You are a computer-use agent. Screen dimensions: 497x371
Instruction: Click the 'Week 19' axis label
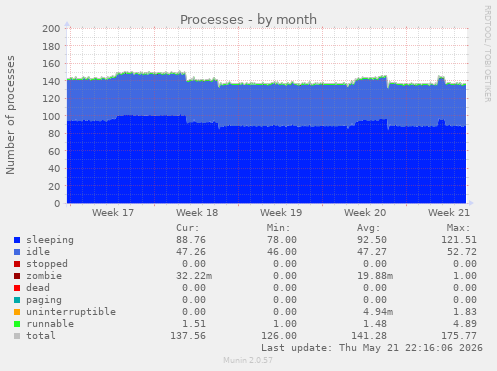click(281, 213)
